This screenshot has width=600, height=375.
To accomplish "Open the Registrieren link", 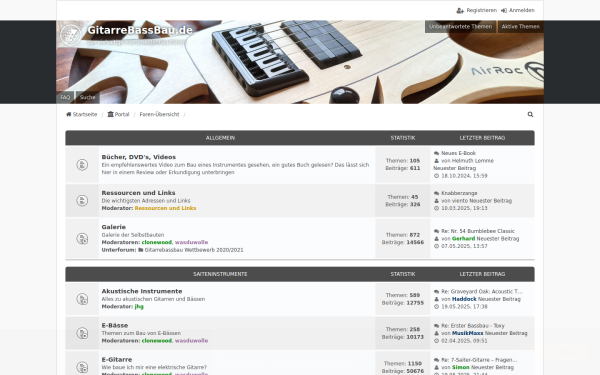I will (x=481, y=10).
